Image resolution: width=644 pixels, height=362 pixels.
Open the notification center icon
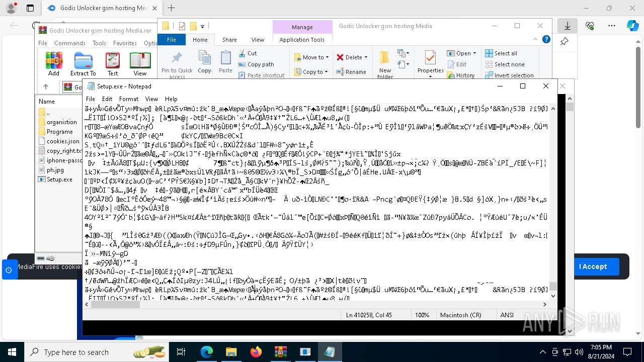(627, 352)
